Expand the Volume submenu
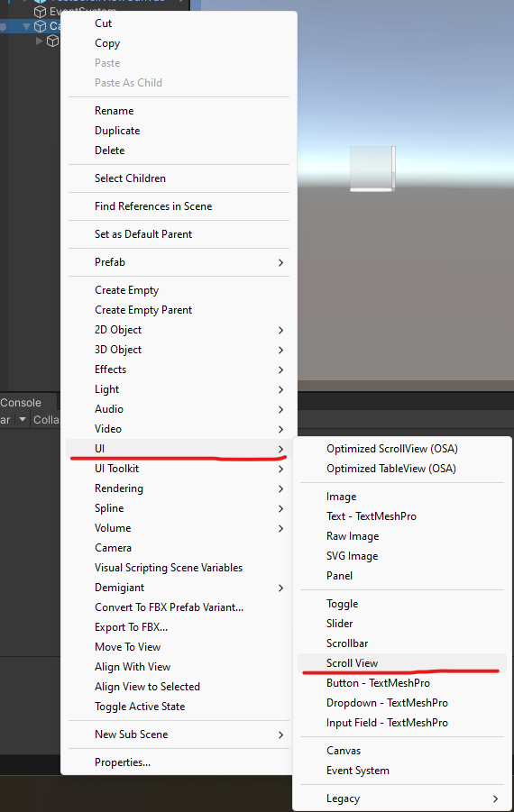Viewport: 514px width, 812px height. [x=179, y=528]
